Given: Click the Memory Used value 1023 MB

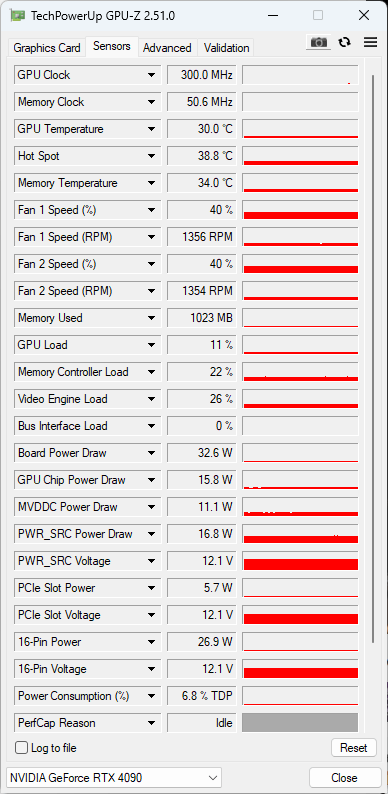Looking at the screenshot, I should tap(202, 318).
